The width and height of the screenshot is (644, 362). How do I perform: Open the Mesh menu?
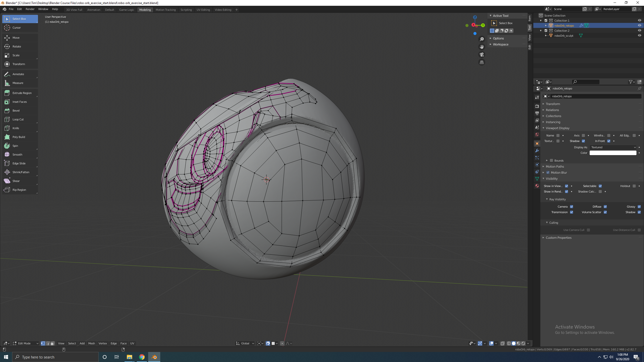pos(92,343)
